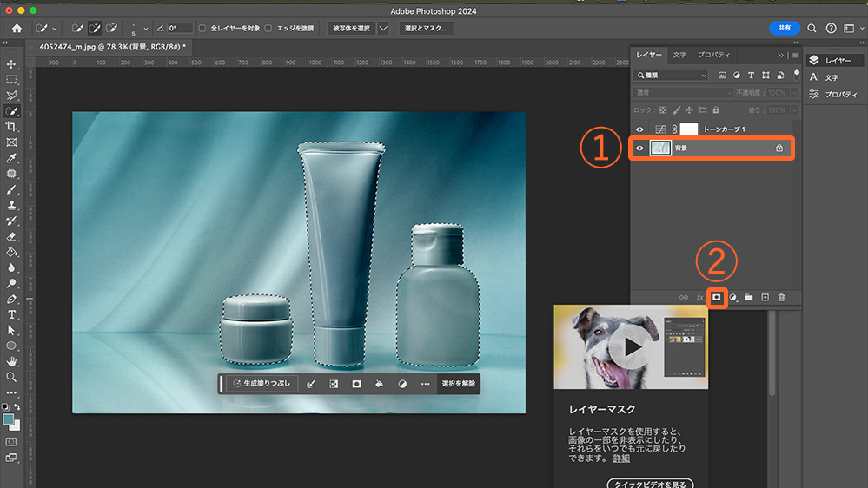Click the 選択とマスク... button
The height and width of the screenshot is (488, 868).
point(426,28)
